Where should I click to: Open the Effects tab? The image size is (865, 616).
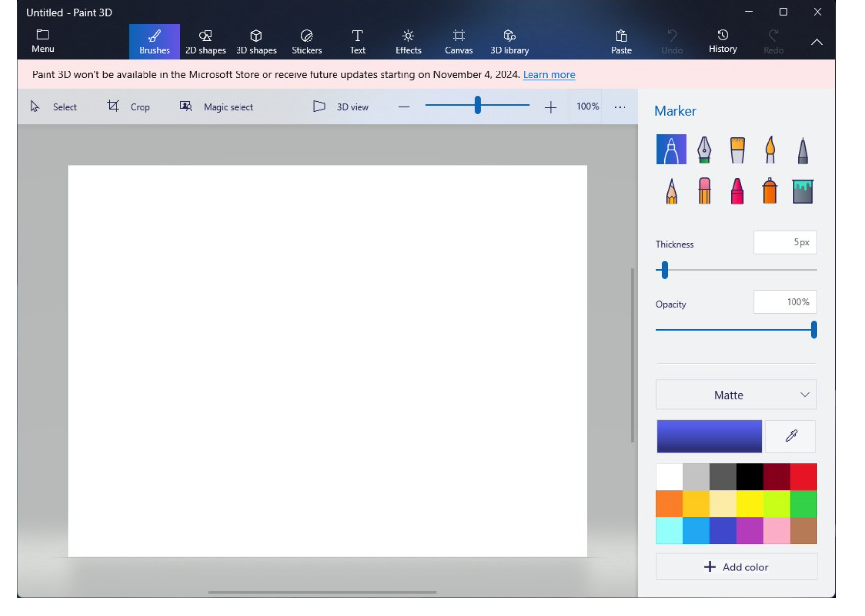pyautogui.click(x=408, y=42)
